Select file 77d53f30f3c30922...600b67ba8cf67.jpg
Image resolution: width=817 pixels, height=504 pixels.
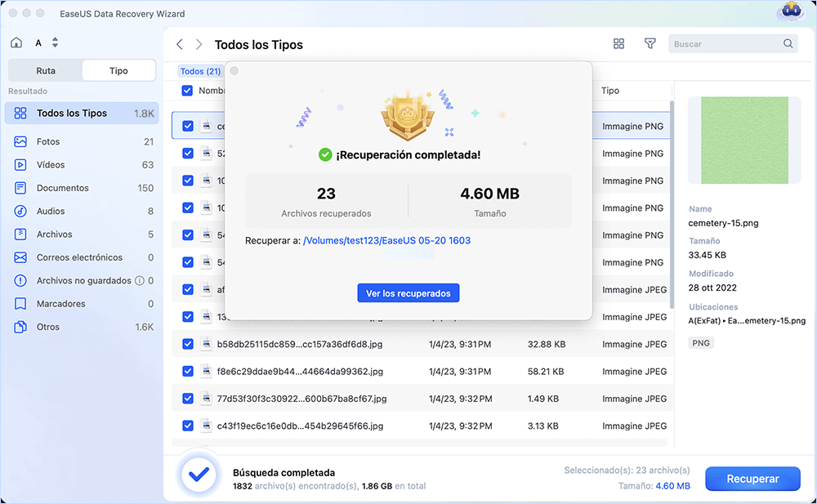point(301,399)
